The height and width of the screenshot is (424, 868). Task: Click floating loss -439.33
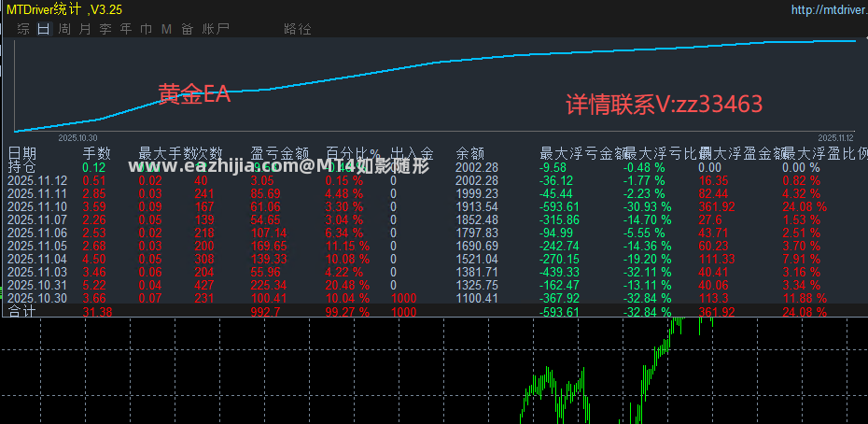(559, 272)
